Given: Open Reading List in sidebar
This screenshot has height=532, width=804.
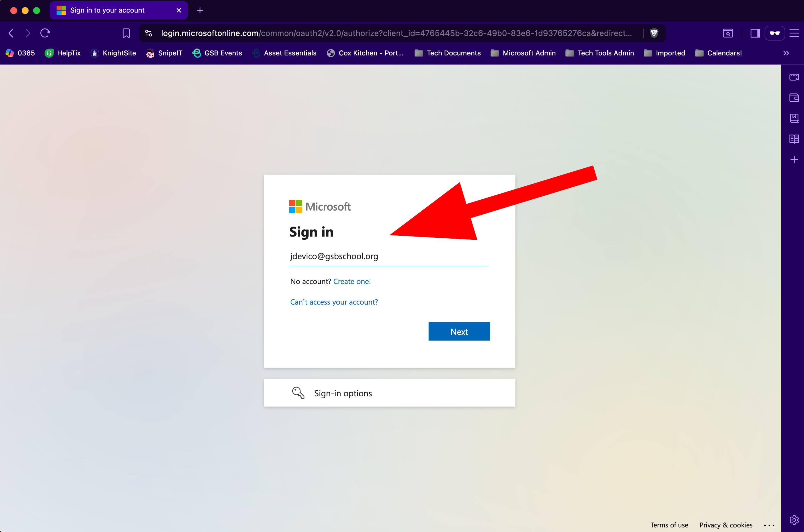Looking at the screenshot, I should (794, 139).
